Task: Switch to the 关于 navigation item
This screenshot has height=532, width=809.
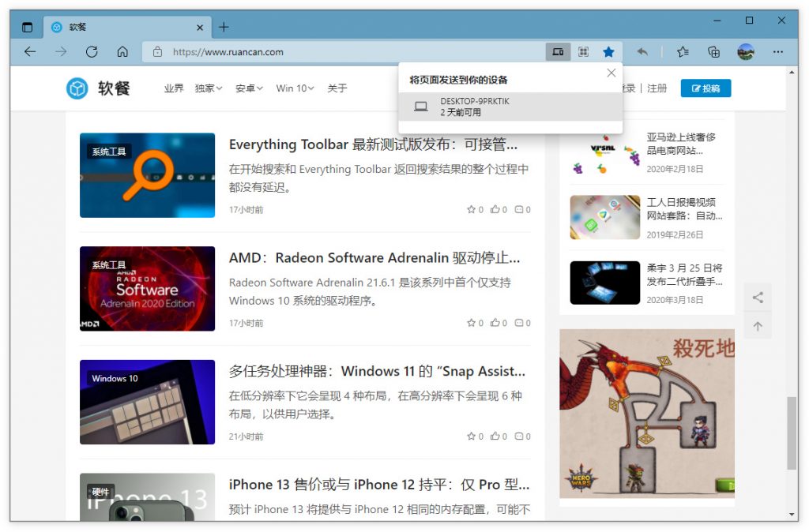Action: [x=337, y=88]
